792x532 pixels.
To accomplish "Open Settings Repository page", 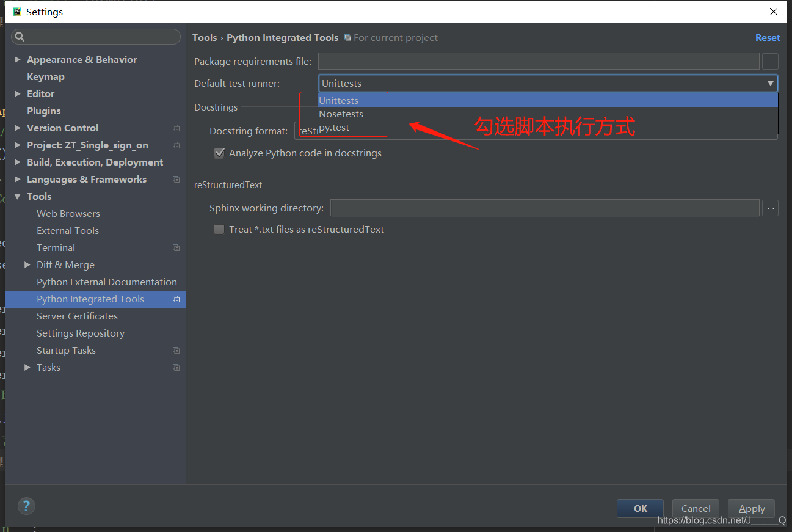I will (x=81, y=333).
